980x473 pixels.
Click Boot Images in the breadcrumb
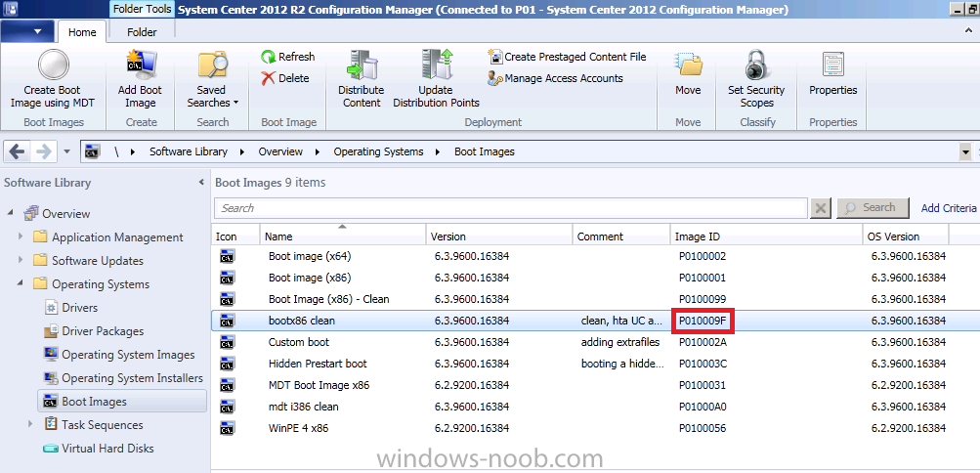tap(485, 151)
